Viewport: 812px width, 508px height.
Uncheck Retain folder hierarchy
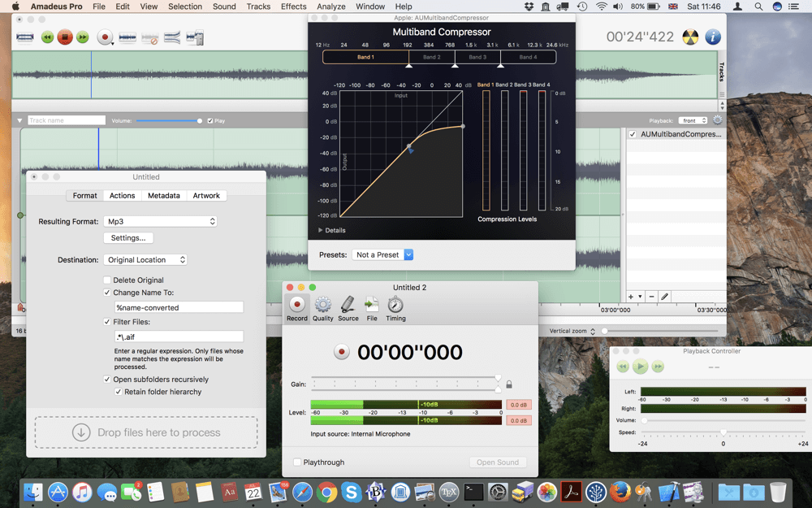tap(119, 391)
